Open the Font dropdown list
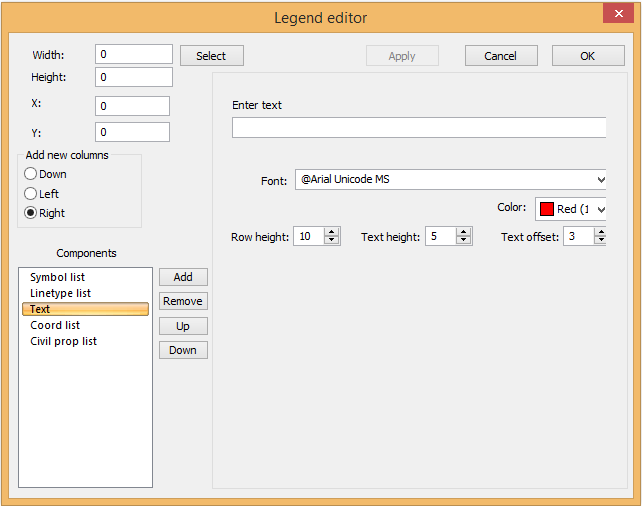 pyautogui.click(x=600, y=180)
